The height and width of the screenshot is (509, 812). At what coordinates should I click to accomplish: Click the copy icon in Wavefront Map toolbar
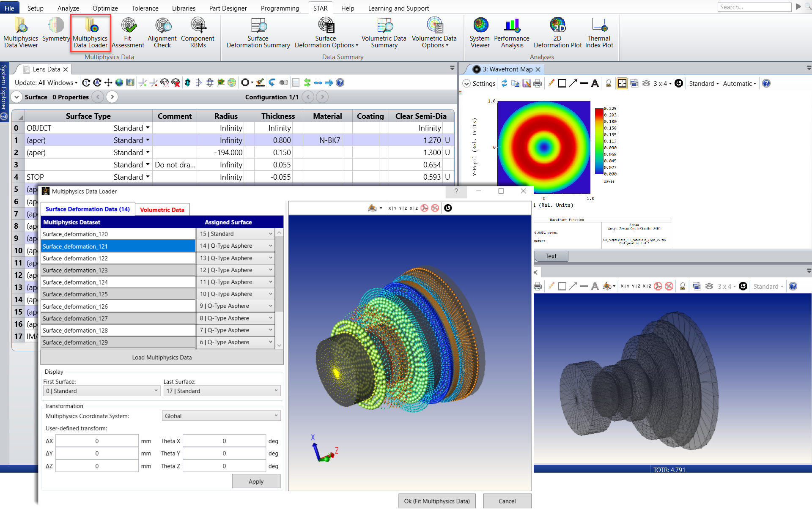click(x=515, y=83)
